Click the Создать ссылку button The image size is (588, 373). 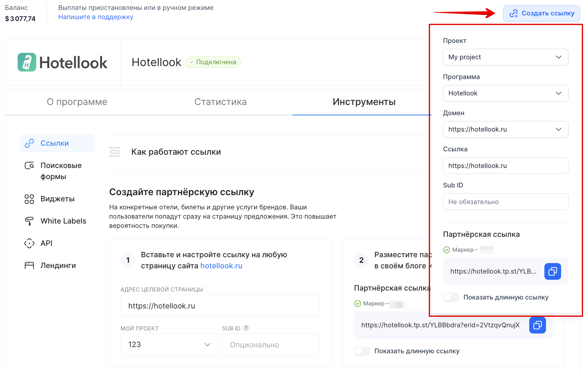pyautogui.click(x=541, y=13)
